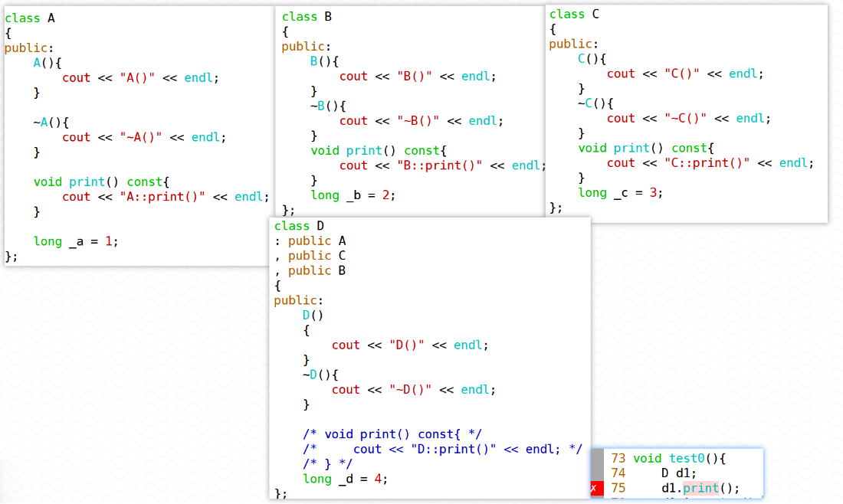Click 'void print() const{' in class C
843x504 pixels.
point(646,148)
